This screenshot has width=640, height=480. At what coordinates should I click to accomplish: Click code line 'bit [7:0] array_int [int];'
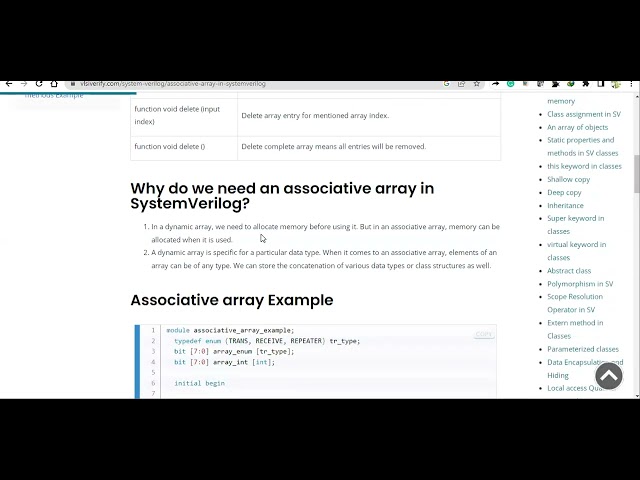pos(224,362)
